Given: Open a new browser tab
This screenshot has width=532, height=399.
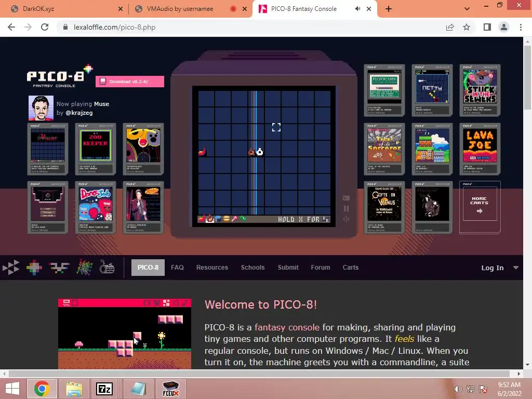Looking at the screenshot, I should click(x=389, y=9).
